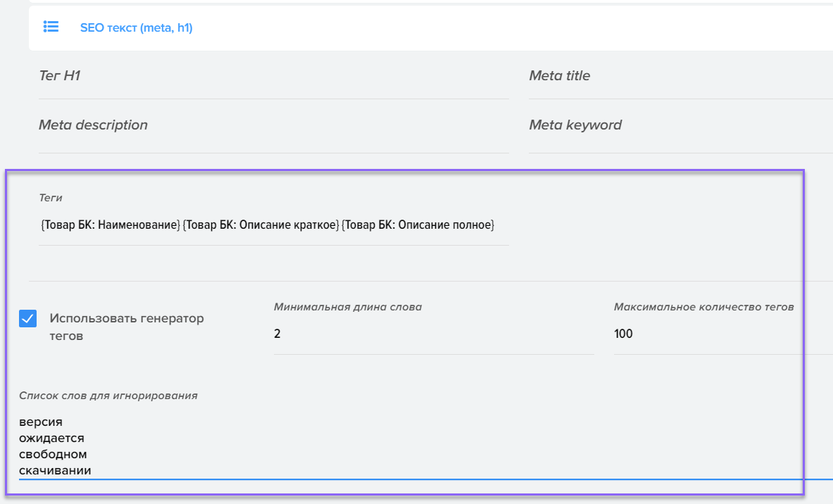Click empty space after the tag tokens in Теги
Viewport: 833px width, 504px height.
[503, 225]
